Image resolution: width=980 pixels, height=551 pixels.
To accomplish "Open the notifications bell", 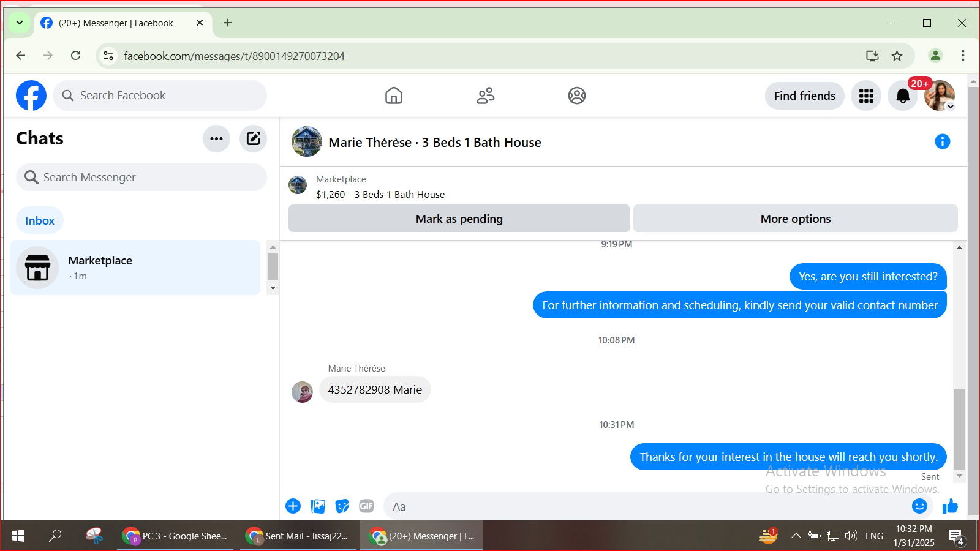I will tap(903, 96).
